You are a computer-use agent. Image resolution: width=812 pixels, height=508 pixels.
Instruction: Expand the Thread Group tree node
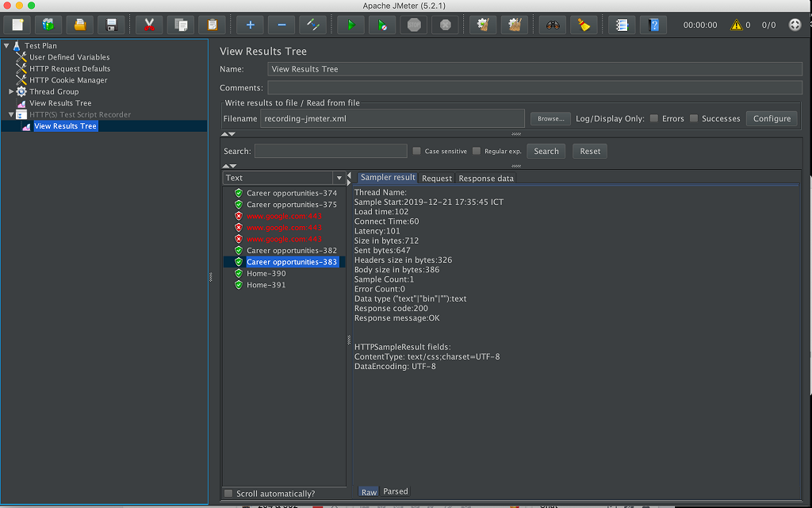[11, 91]
